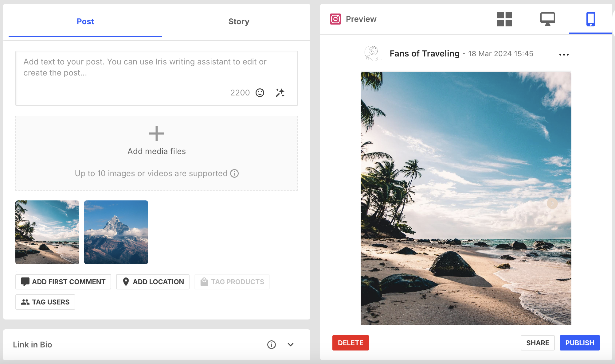Click the AI writing assistant icon
The width and height of the screenshot is (615, 364).
pos(280,92)
